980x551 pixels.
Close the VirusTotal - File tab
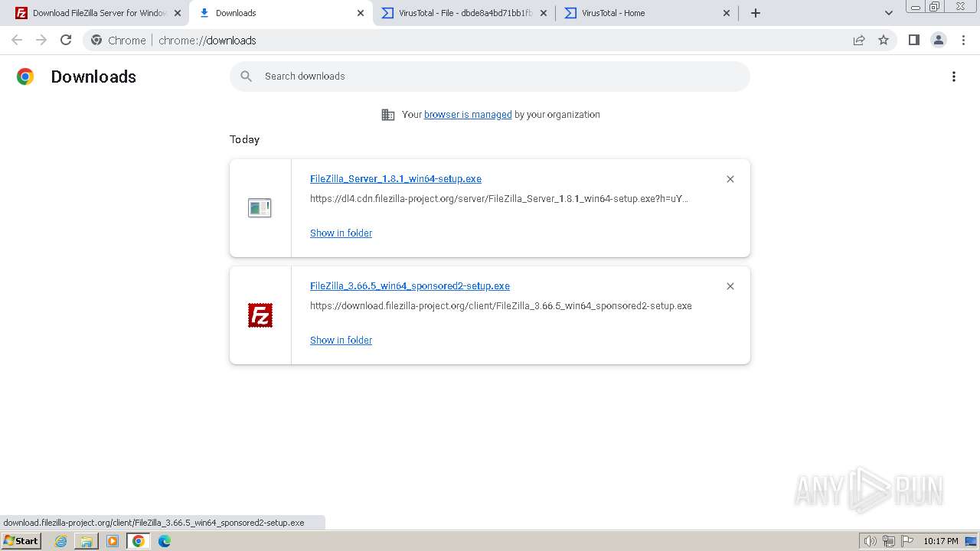[544, 13]
